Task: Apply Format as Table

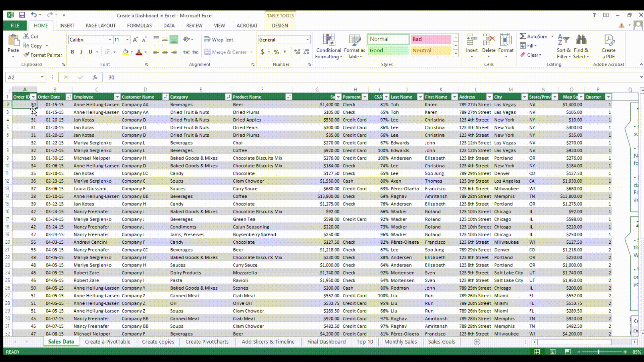Action: (354, 47)
